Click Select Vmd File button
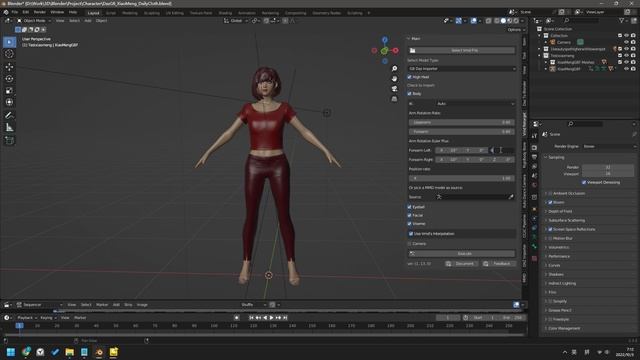The height and width of the screenshot is (360, 640). coord(462,50)
